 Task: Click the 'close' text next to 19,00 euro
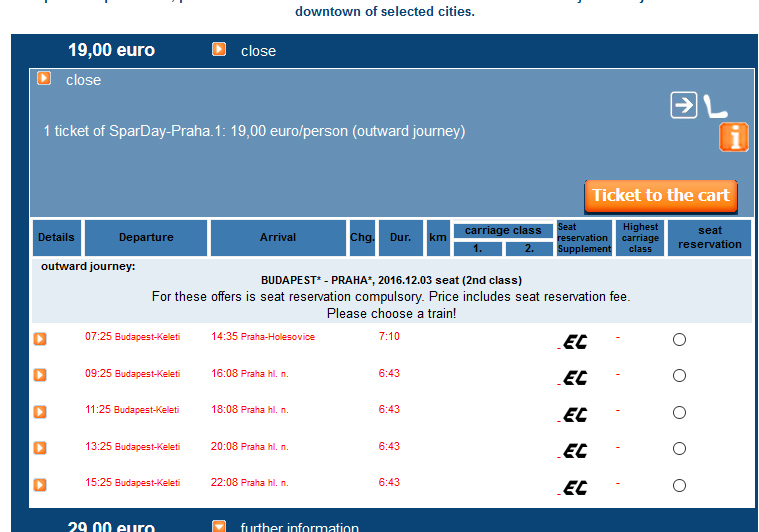click(x=258, y=51)
